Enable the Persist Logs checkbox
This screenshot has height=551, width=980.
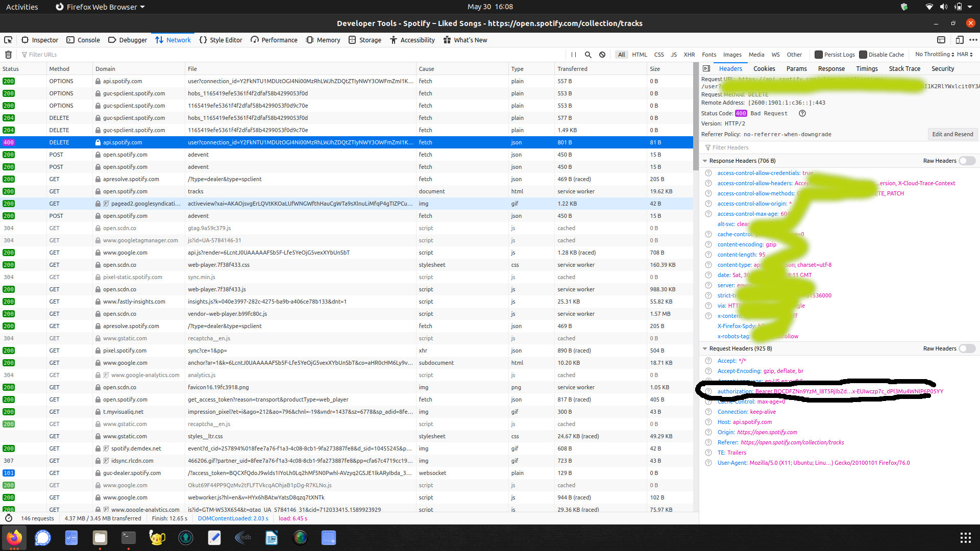pyautogui.click(x=819, y=55)
